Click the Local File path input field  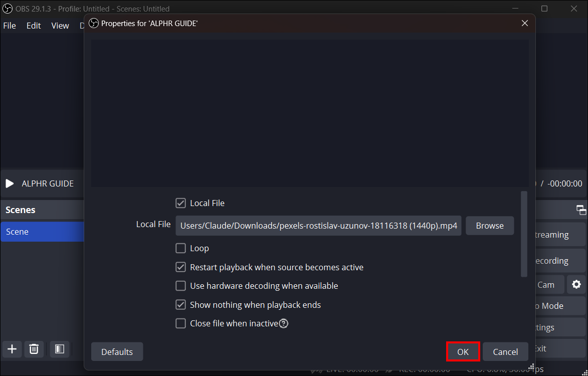pyautogui.click(x=318, y=226)
